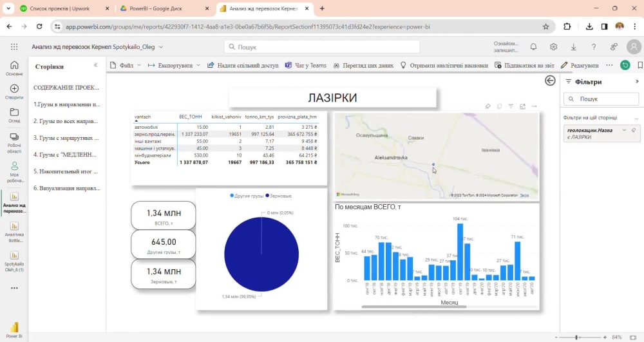Click Пошук field in filters pane

601,99
